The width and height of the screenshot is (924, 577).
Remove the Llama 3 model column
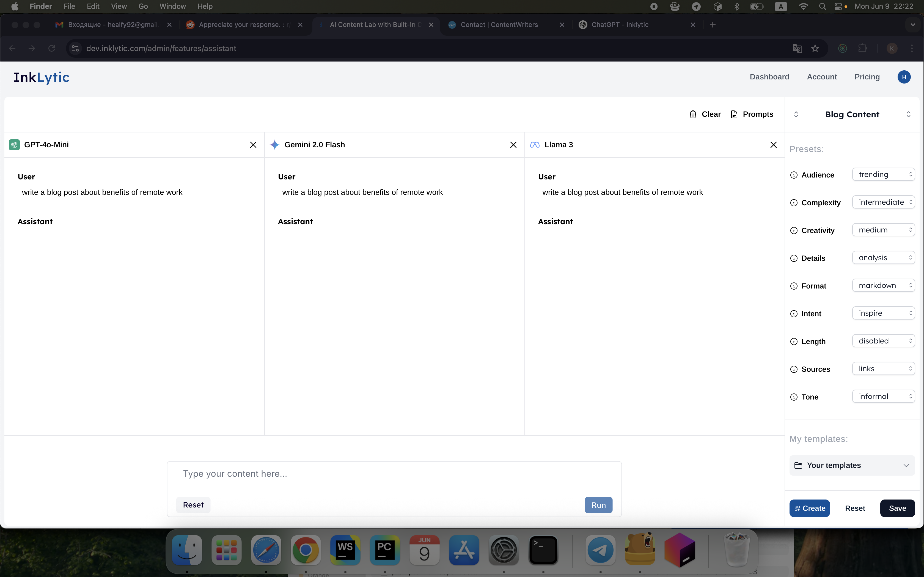coord(773,145)
